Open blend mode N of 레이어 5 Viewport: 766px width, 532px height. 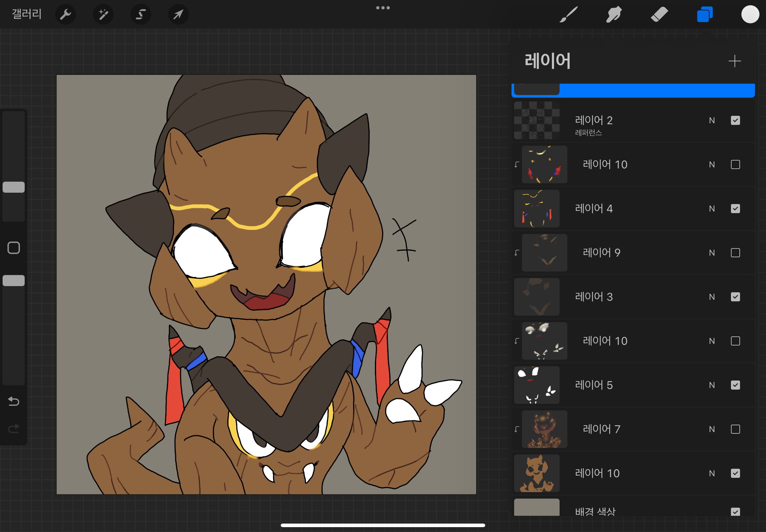click(712, 385)
